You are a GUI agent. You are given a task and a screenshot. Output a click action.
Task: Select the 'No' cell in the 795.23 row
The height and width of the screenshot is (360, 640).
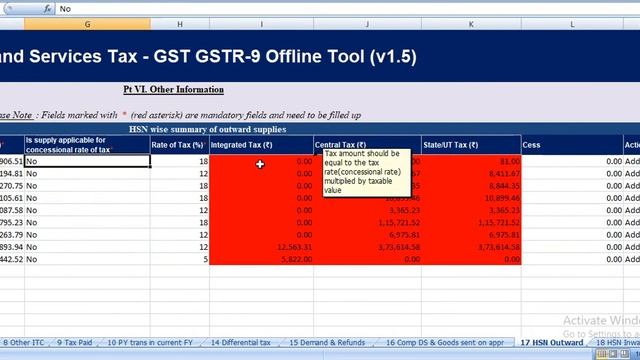(87, 222)
